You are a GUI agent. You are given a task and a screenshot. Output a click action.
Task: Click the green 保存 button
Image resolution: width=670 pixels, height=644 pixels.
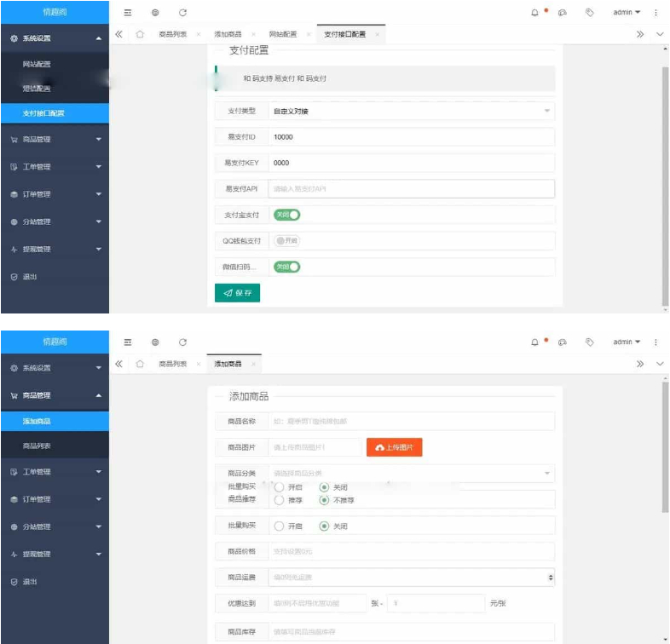[x=237, y=293]
